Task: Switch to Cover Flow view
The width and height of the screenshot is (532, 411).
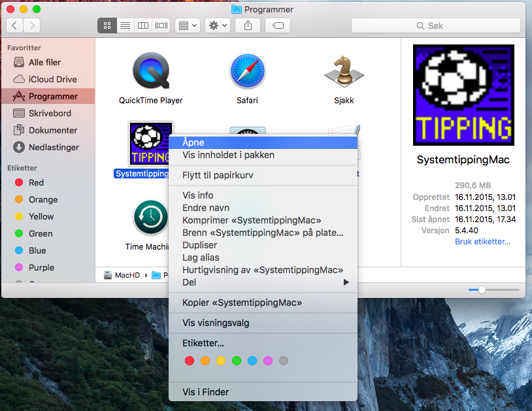Action: pyautogui.click(x=161, y=25)
